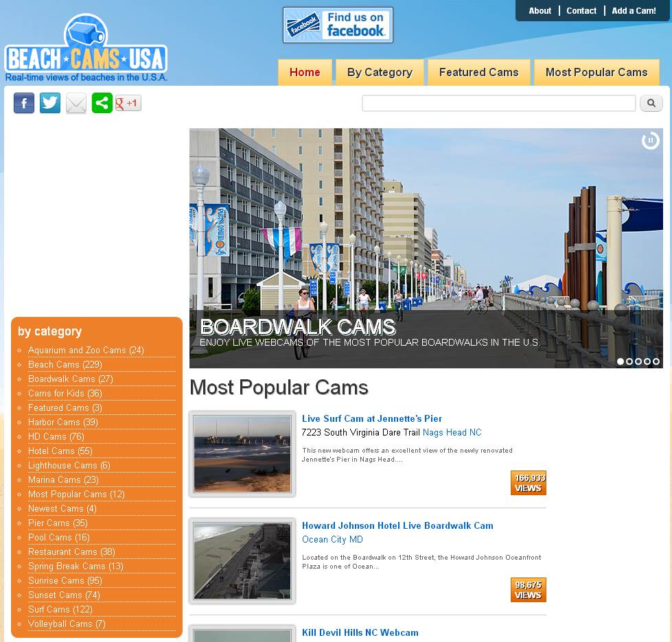Open Pier Cams category
The height and width of the screenshot is (642, 672).
[x=58, y=523]
